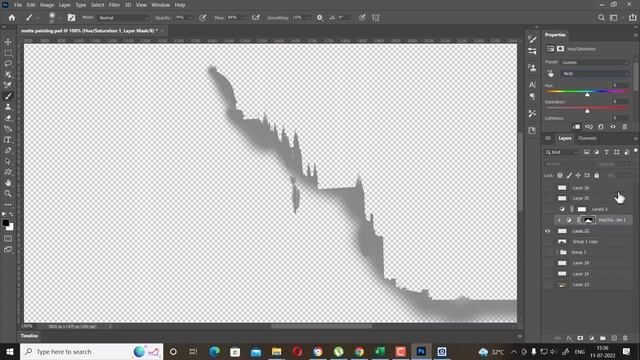
Task: Open Smoothing value dropdown
Action: (308, 18)
